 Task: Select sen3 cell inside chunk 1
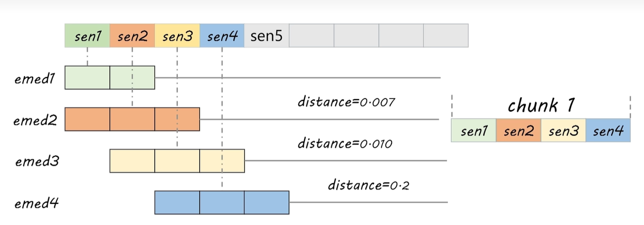click(x=563, y=131)
